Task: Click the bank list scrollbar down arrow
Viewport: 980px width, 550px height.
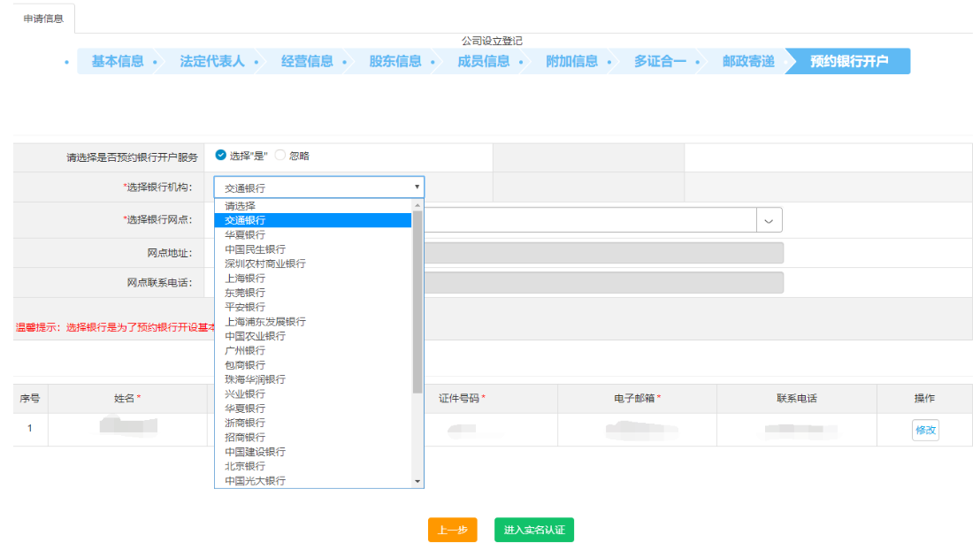Action: (x=418, y=481)
